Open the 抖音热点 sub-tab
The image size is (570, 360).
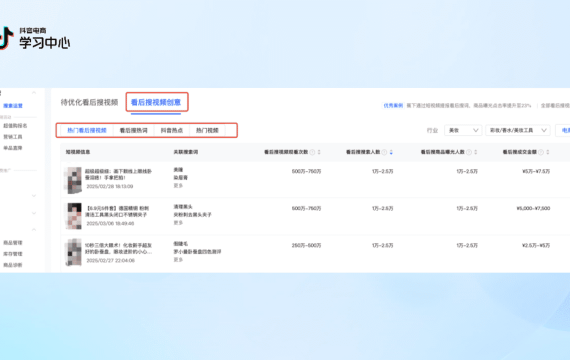pos(172,130)
